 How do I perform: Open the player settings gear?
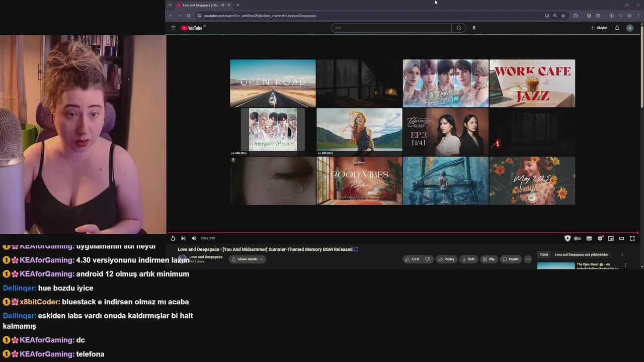(600, 238)
